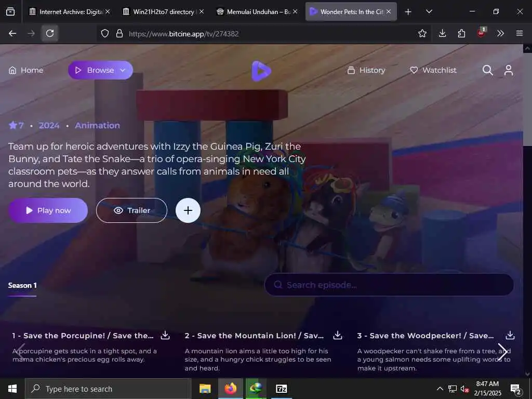Open the Firefox downloads panel
532x399 pixels.
(x=442, y=33)
